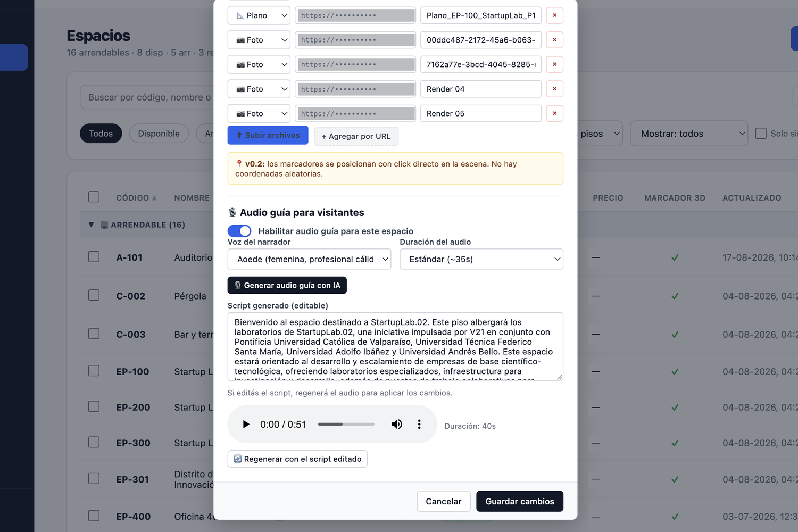Click the URL field of Plano row
The height and width of the screenshot is (532, 798).
tap(355, 15)
